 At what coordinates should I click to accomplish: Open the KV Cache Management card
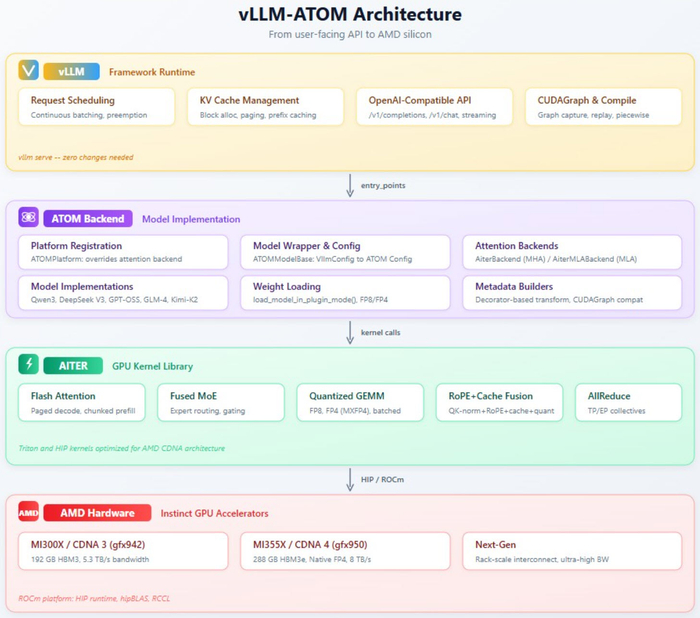coord(266,107)
